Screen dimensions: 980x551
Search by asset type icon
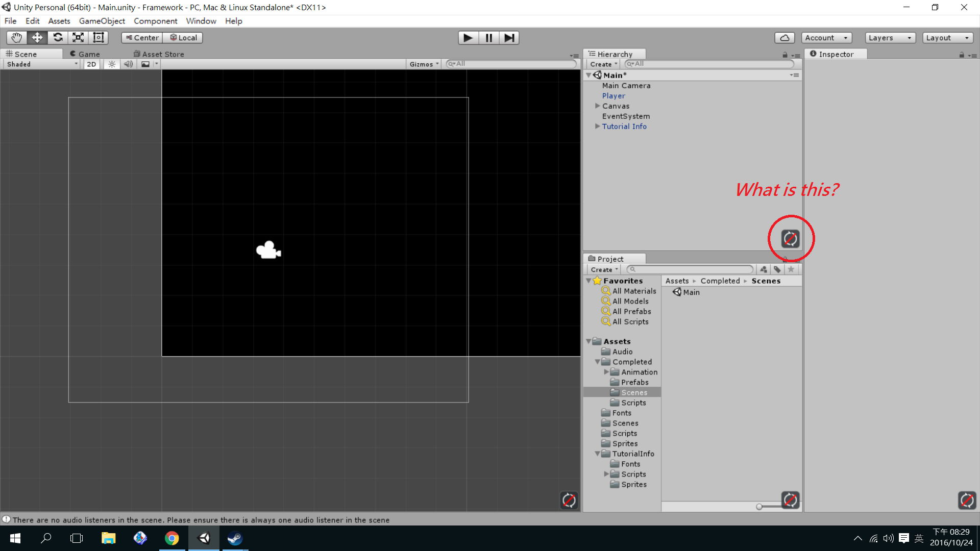pos(763,269)
